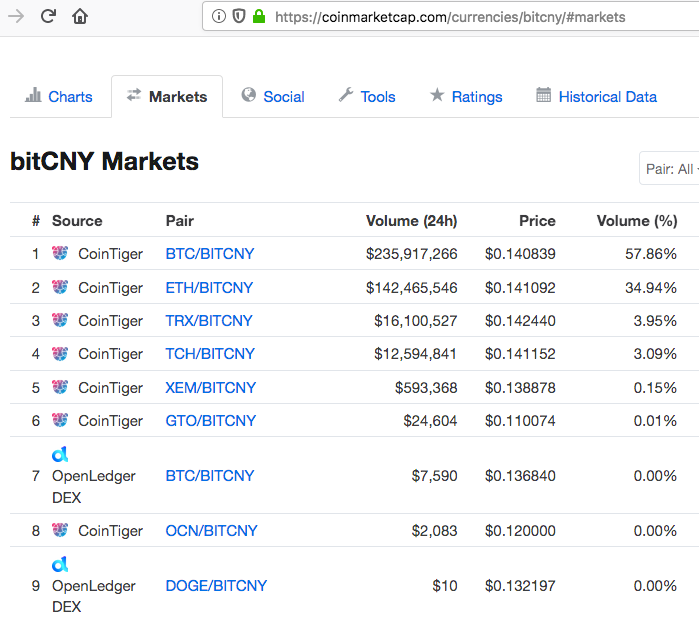699x621 pixels.
Task: Open OCN/BITCNY pair link
Action: [x=211, y=531]
